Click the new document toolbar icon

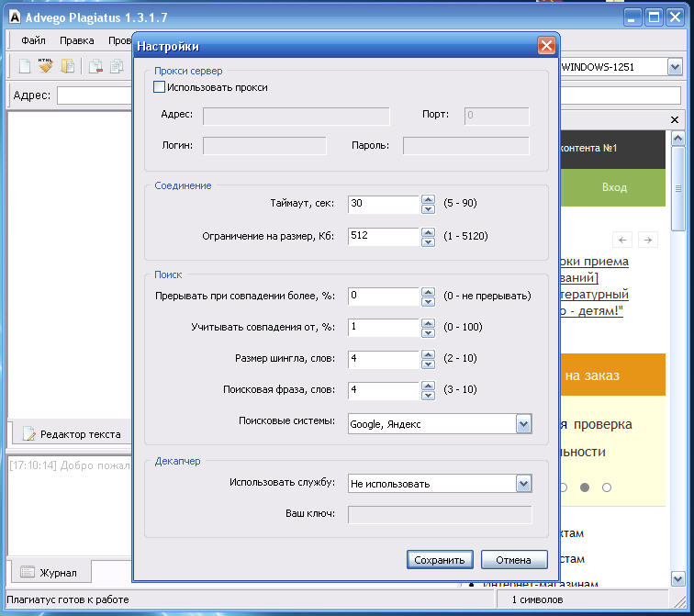[x=25, y=66]
